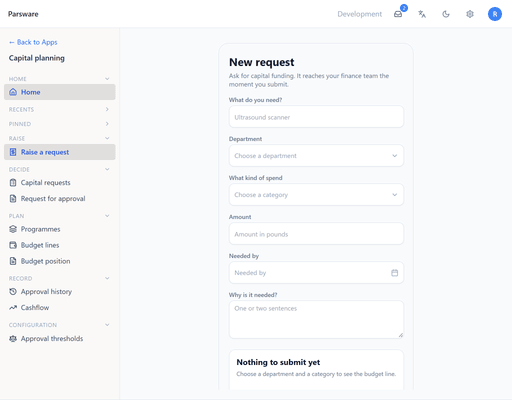
Task: Click the Request for approval document icon
Action: (13, 199)
